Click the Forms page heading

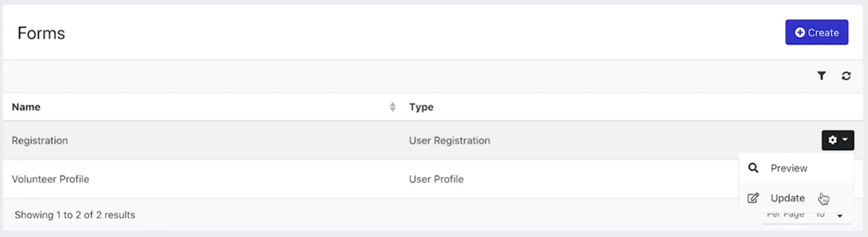click(41, 33)
